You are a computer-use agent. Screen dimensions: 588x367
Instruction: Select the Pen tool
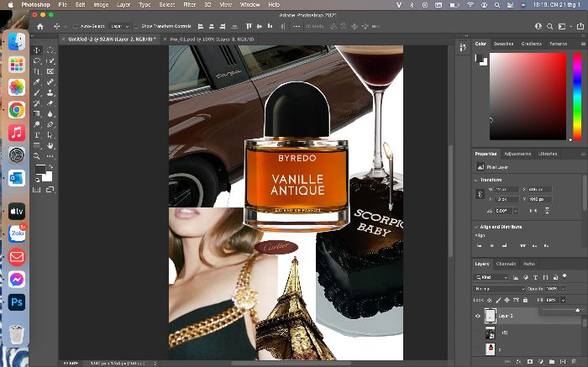(50, 124)
